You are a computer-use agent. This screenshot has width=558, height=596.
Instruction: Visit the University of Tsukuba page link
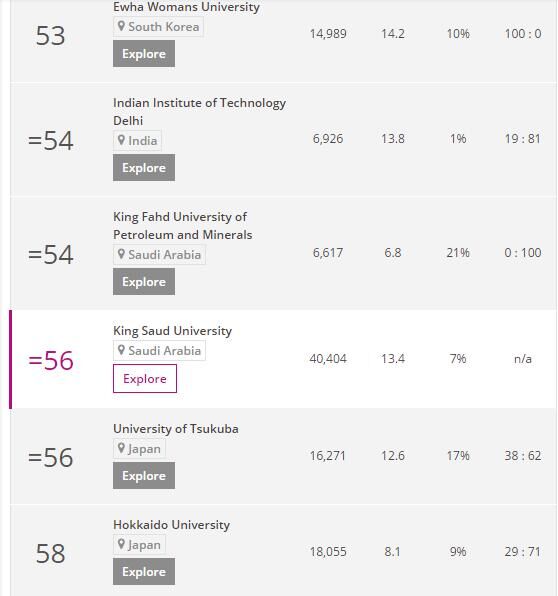point(176,429)
